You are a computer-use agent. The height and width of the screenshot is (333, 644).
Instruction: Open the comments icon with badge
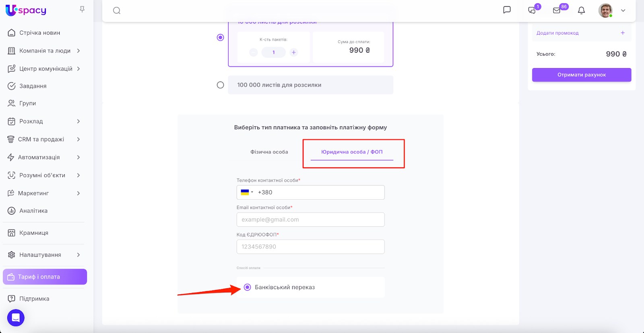532,10
